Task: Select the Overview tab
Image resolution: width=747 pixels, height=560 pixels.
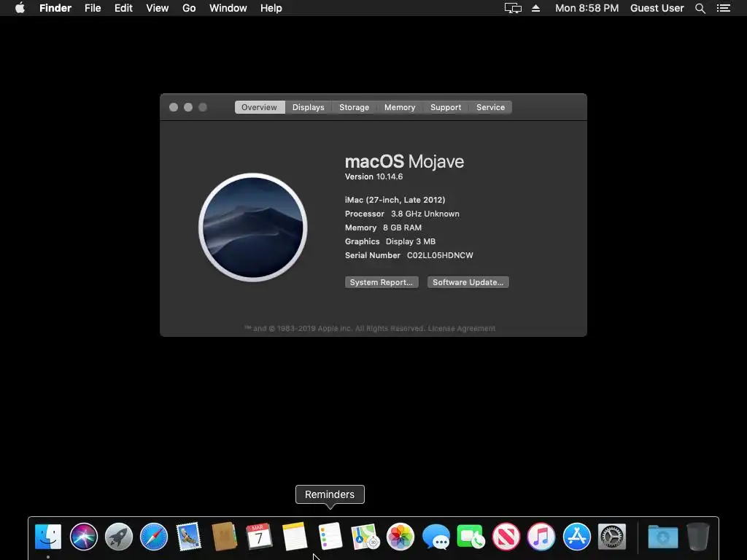Action: pos(260,107)
